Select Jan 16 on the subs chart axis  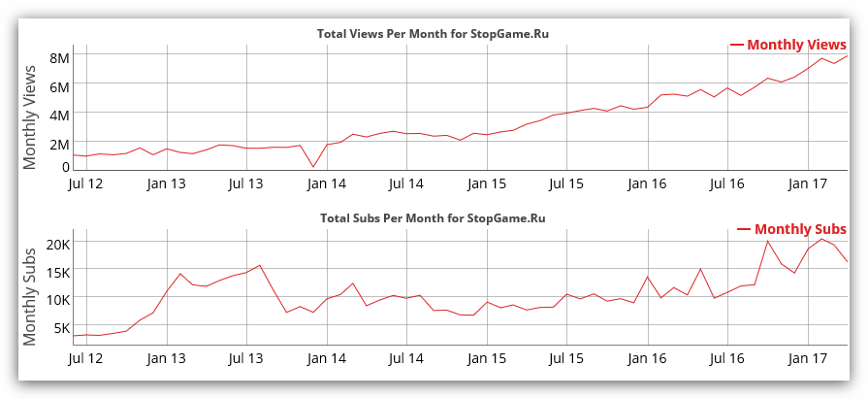pyautogui.click(x=647, y=358)
